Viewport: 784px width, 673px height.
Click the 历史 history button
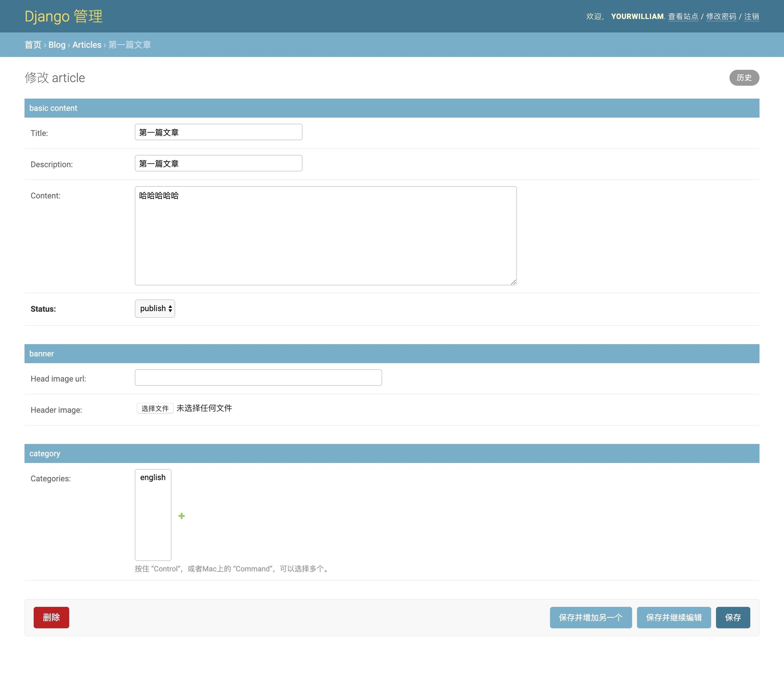744,78
